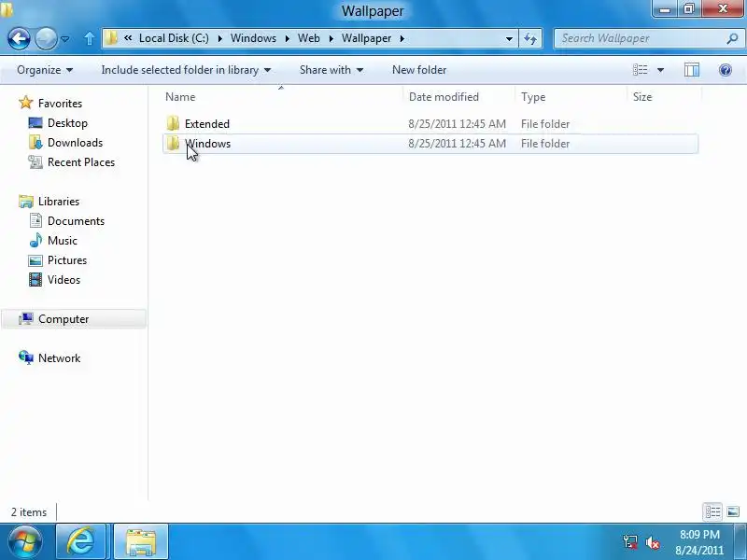
Task: Open Recent Places
Action: 81,161
